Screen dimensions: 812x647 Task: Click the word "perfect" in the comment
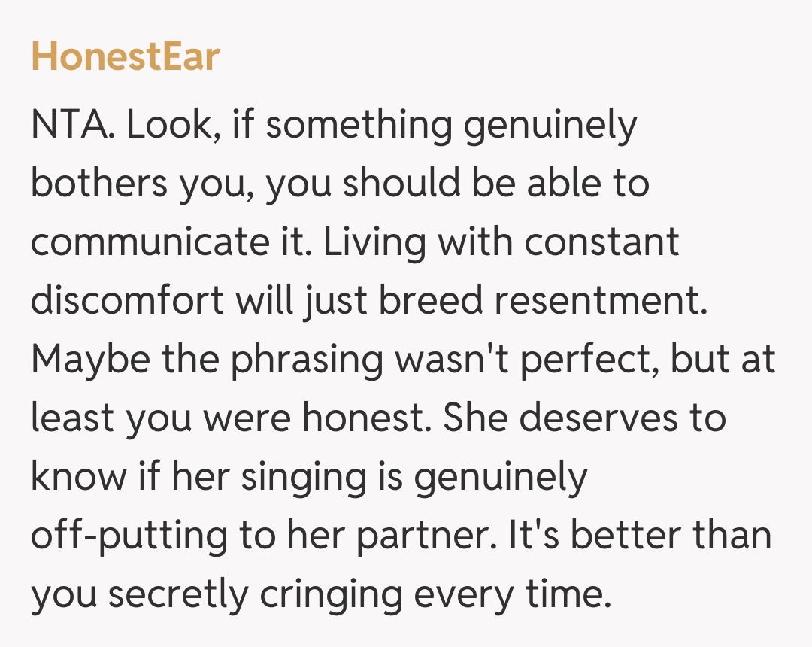coord(590,360)
